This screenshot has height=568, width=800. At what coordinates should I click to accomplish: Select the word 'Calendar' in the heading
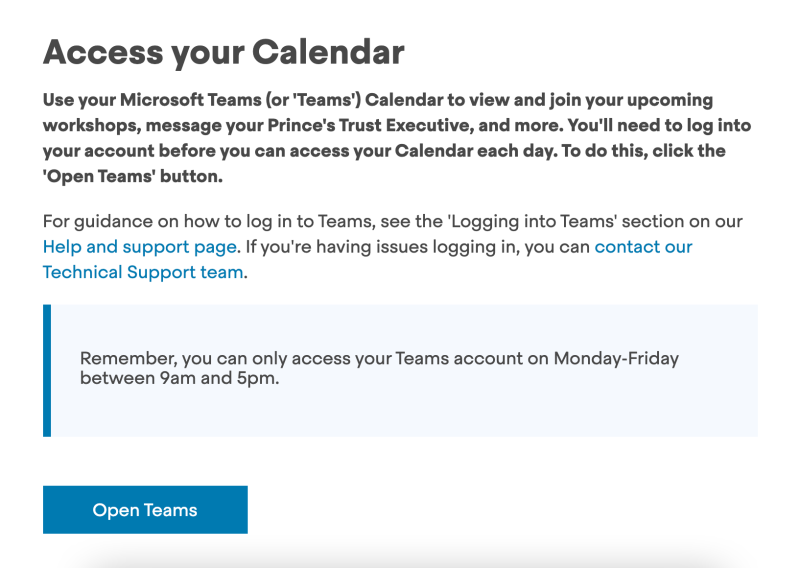(328, 52)
